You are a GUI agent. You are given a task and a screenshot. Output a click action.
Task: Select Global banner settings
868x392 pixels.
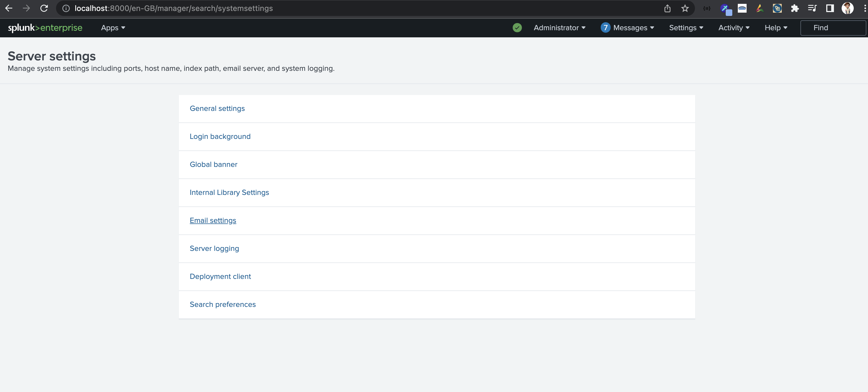point(213,164)
